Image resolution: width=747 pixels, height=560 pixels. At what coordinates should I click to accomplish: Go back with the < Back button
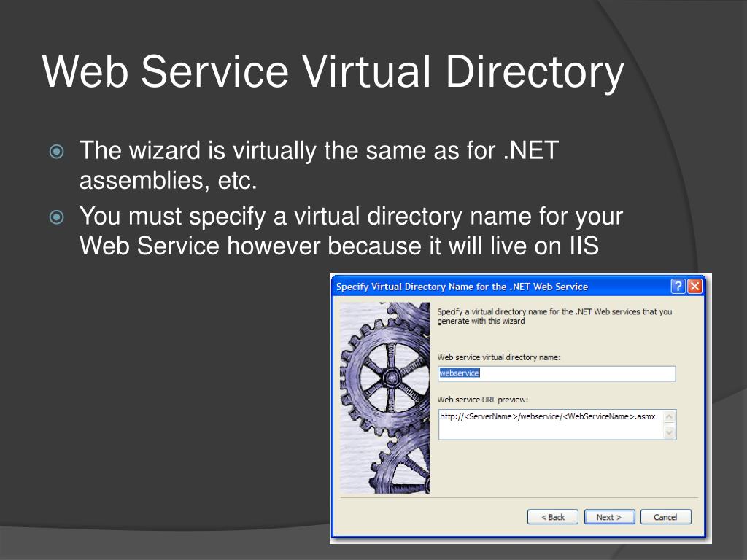[x=553, y=517]
